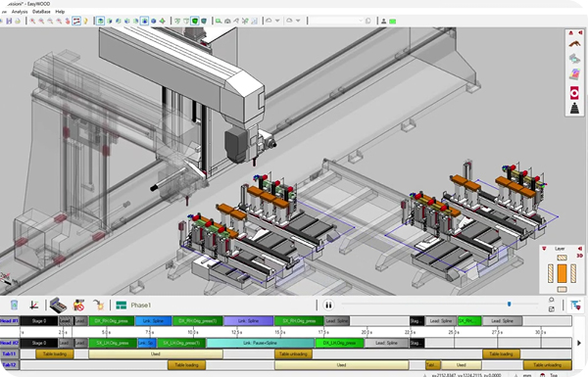The image size is (588, 377).
Task: Click the timeline filter icon at right
Action: tap(575, 306)
